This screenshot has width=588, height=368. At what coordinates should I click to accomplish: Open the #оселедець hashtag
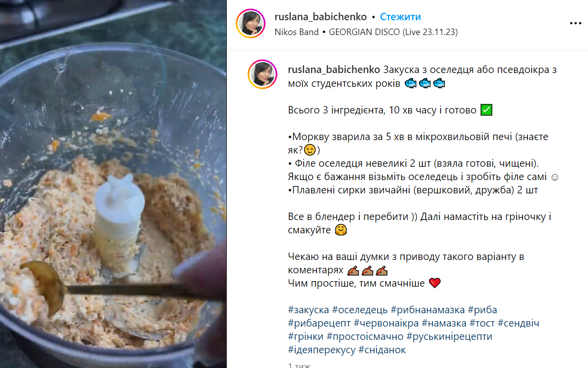point(360,310)
